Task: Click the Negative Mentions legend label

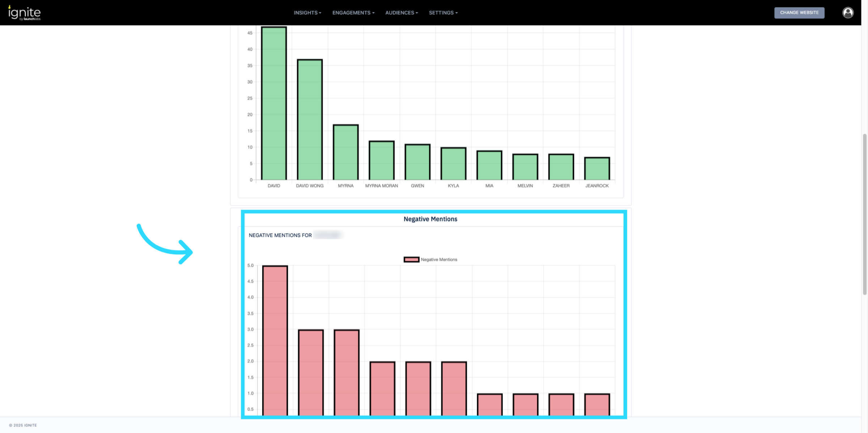Action: tap(439, 259)
